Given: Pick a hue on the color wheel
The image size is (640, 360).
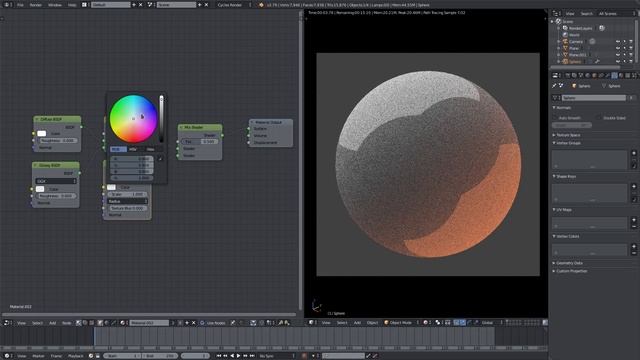Looking at the screenshot, I should pyautogui.click(x=133, y=119).
